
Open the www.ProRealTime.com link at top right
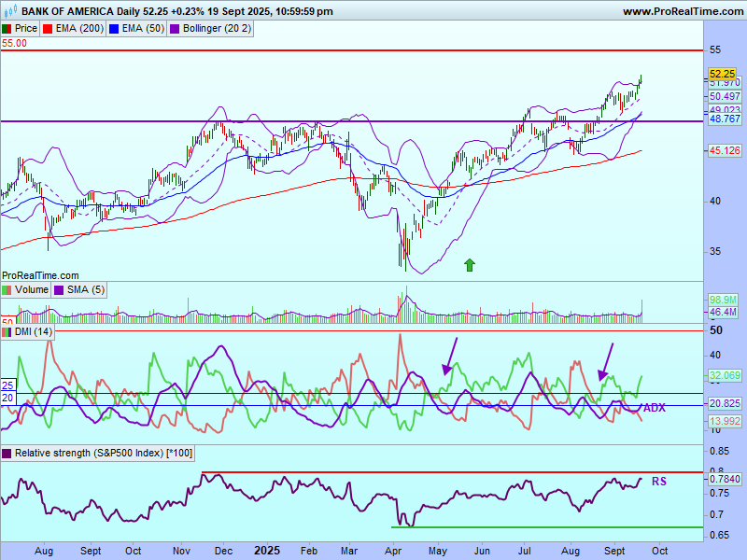[x=682, y=11]
